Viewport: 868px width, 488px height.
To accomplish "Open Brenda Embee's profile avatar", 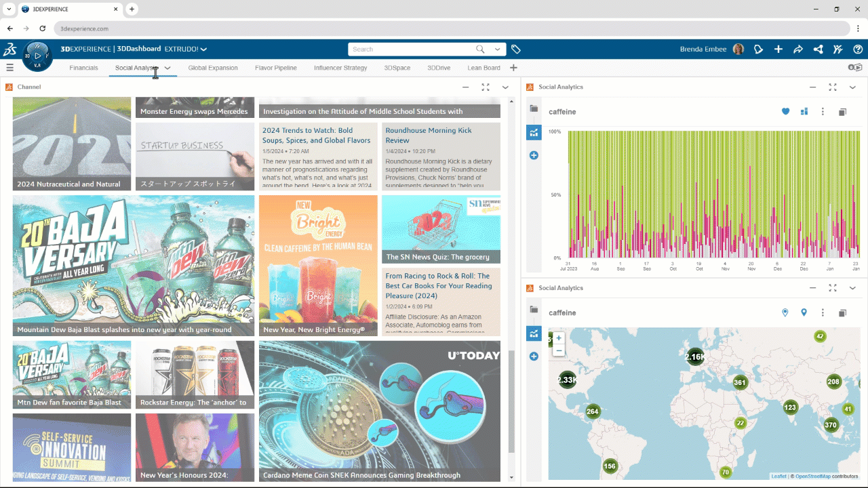I will pos(738,49).
